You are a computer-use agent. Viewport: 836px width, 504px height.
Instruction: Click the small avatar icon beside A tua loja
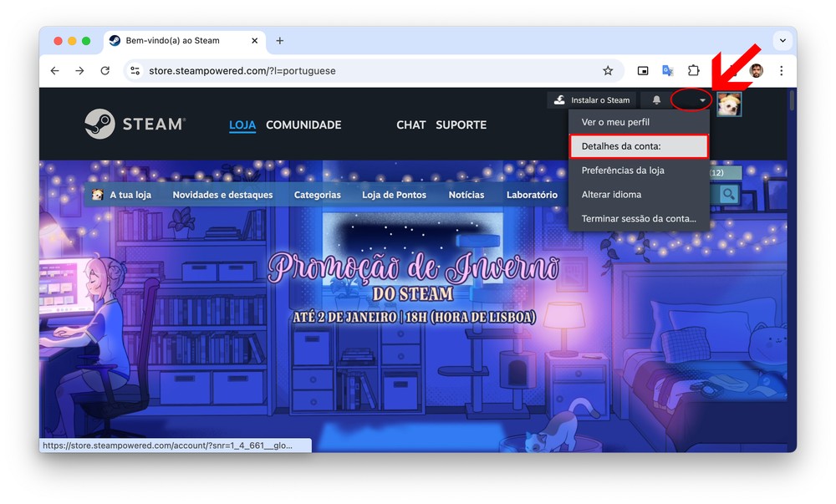(x=97, y=195)
